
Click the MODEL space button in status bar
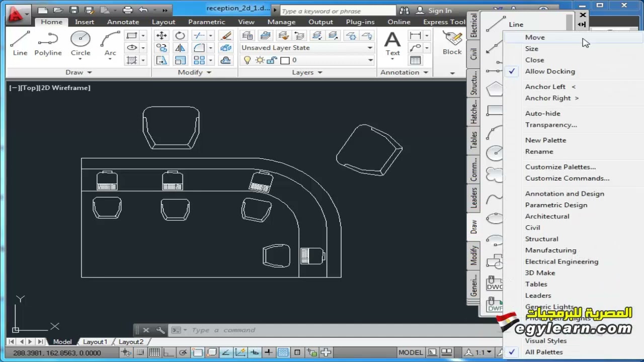411,352
